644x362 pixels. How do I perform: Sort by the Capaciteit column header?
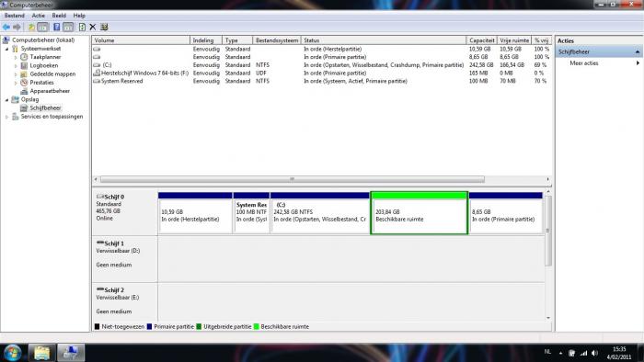pyautogui.click(x=481, y=40)
